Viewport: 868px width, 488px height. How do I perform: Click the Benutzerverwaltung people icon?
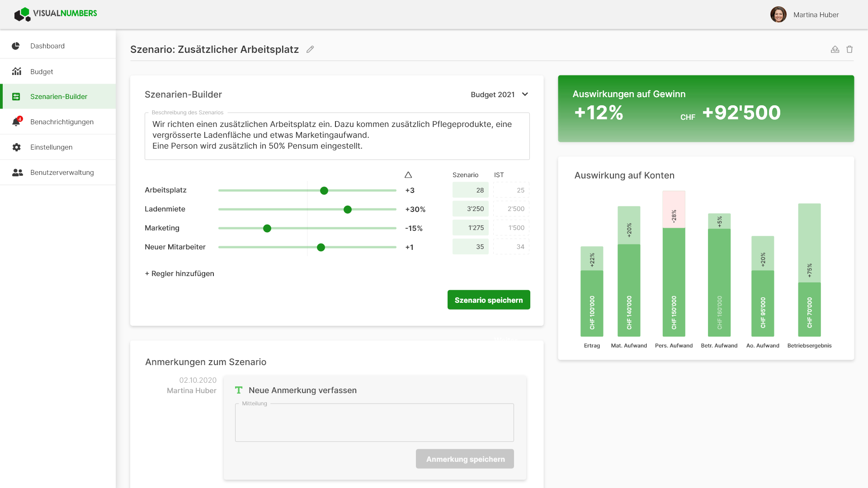(x=17, y=172)
